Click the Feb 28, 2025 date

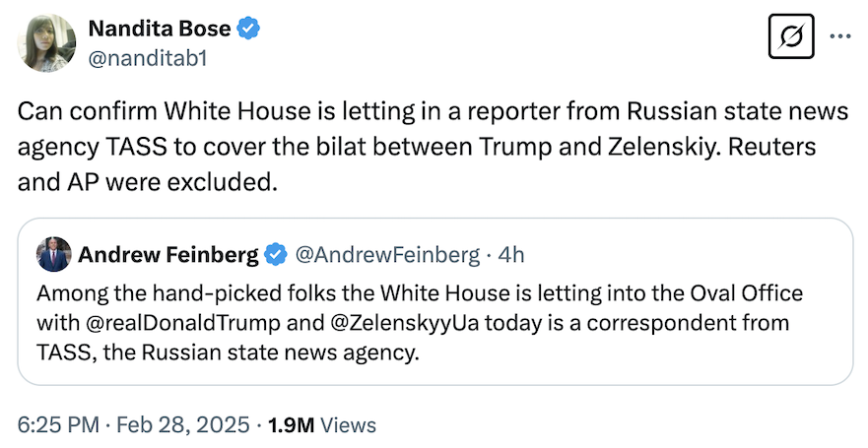(x=184, y=424)
